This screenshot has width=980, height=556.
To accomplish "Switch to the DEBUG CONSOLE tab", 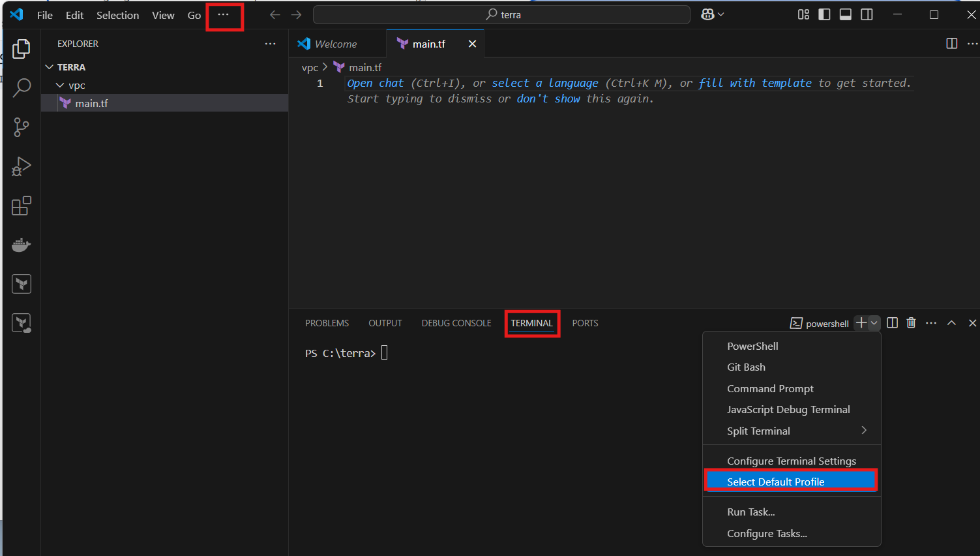I will pos(456,323).
